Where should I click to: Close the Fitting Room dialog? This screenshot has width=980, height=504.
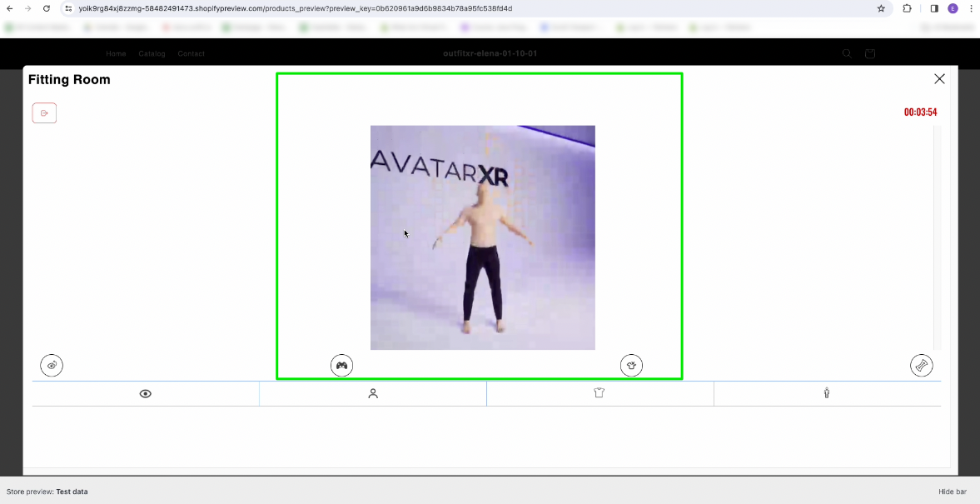939,79
